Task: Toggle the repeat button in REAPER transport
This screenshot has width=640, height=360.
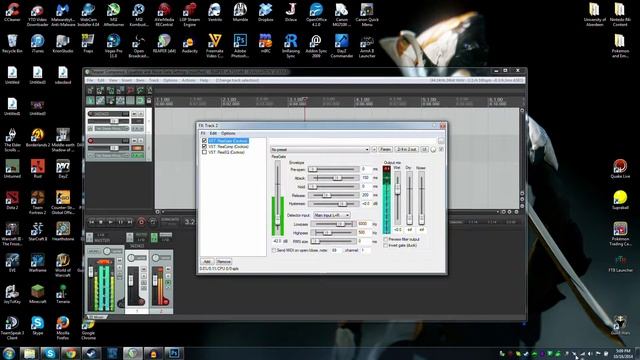Action: point(152,222)
